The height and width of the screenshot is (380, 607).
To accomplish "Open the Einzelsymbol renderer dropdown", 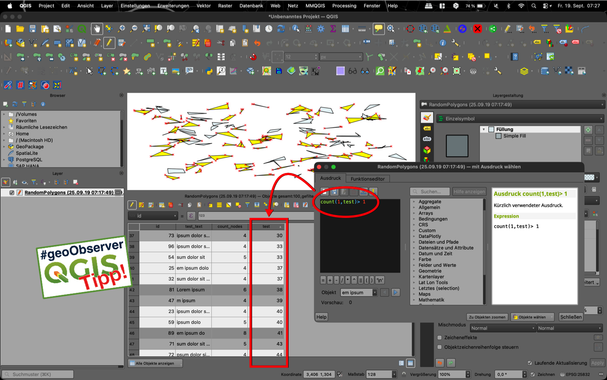I will pyautogui.click(x=520, y=119).
